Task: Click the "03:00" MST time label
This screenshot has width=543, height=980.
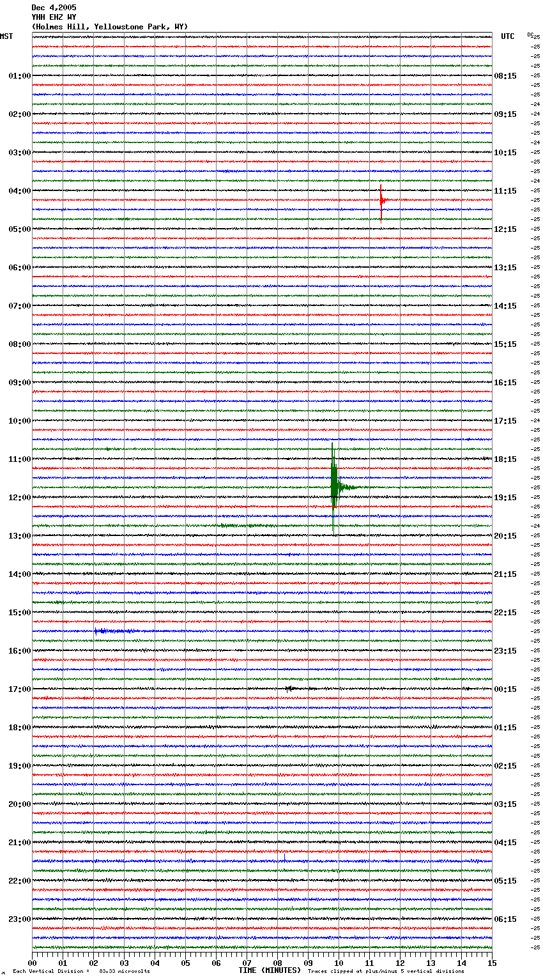Action: tap(20, 153)
